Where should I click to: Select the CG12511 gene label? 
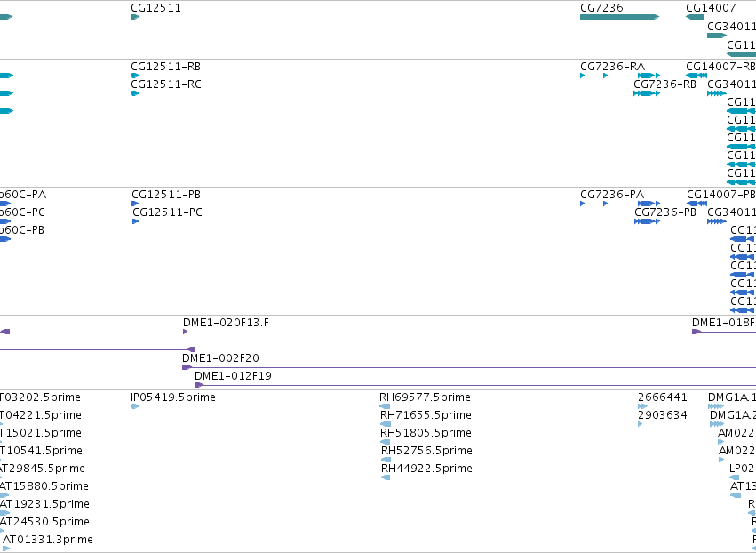click(x=155, y=8)
